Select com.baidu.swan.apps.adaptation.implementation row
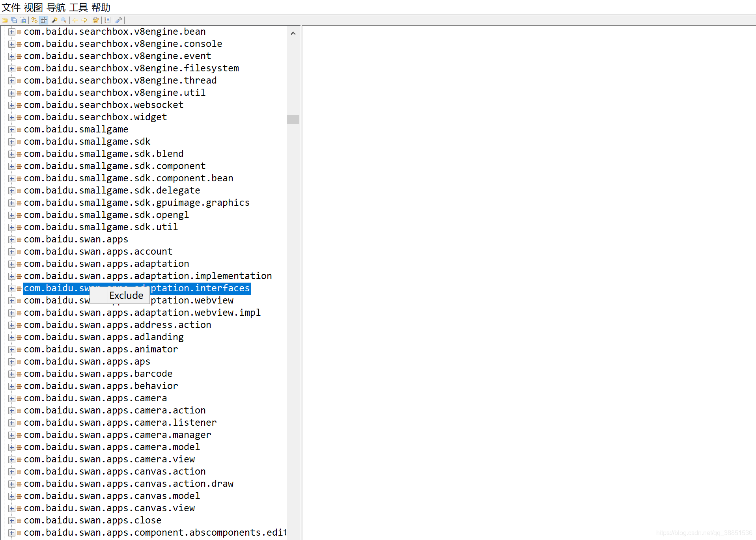 pyautogui.click(x=148, y=276)
